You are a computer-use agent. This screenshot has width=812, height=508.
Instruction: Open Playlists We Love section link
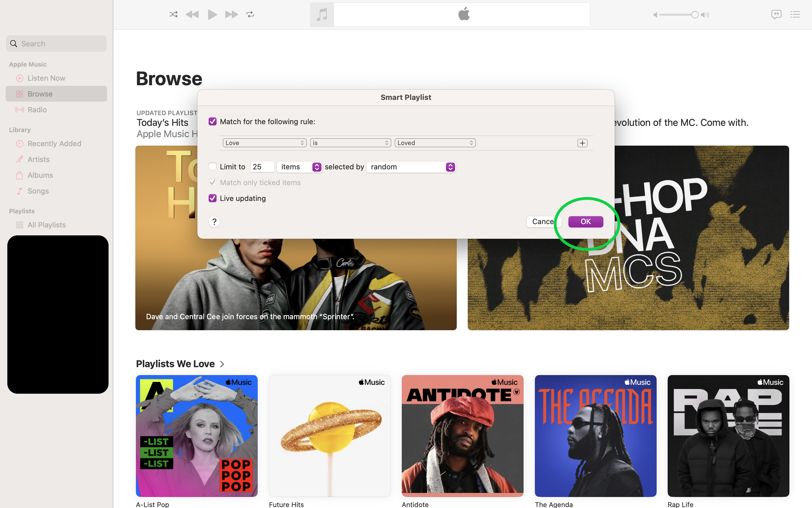[x=175, y=364]
